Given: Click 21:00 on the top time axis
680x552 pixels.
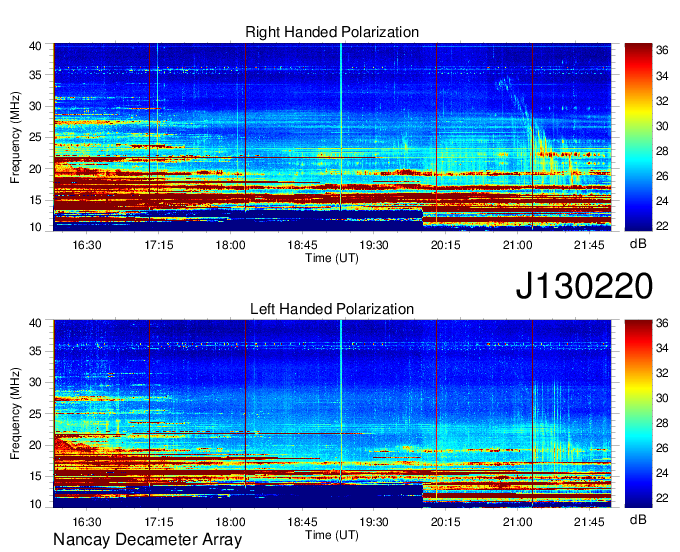Looking at the screenshot, I should tap(517, 245).
